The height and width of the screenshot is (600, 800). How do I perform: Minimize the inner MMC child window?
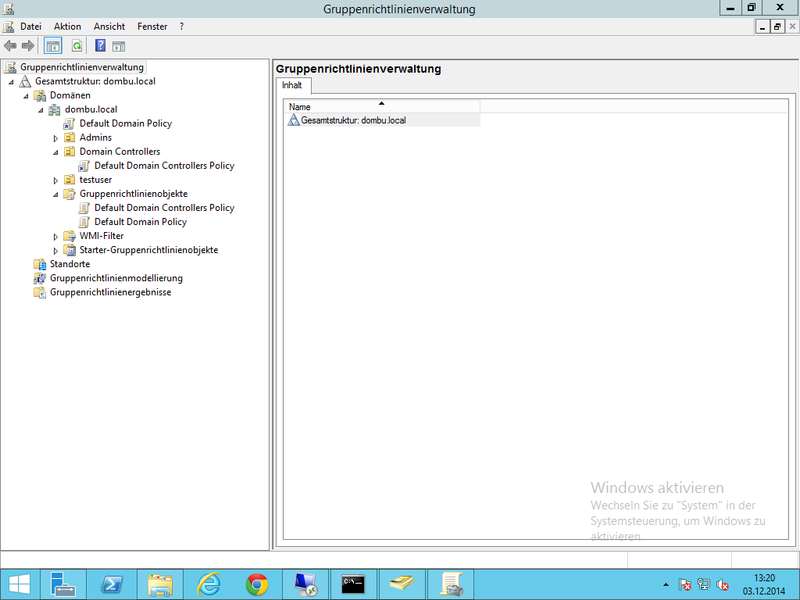coord(762,27)
